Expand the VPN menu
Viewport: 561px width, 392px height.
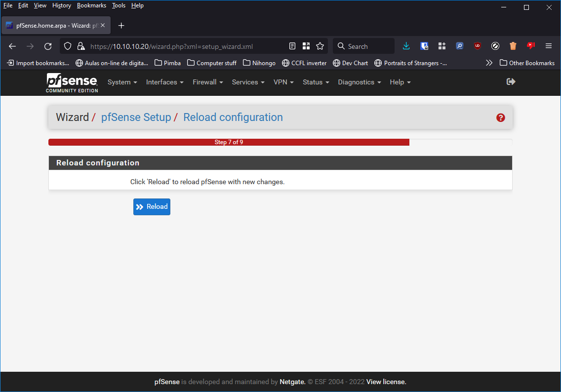tap(283, 82)
